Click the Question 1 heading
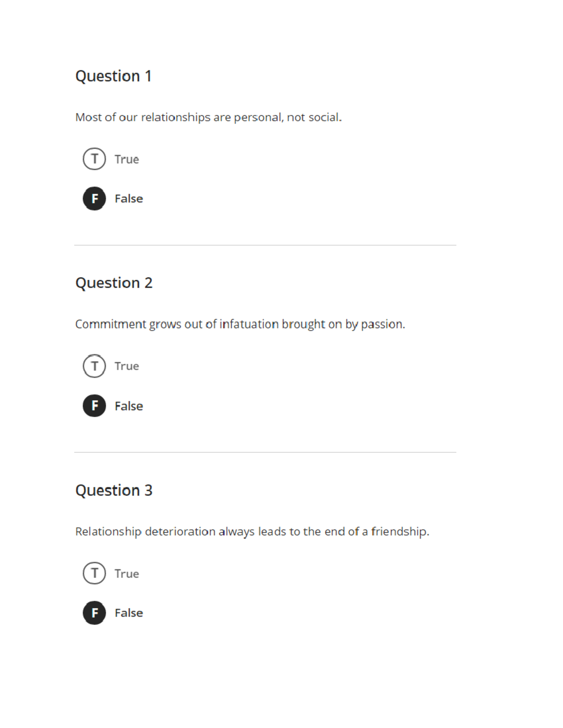Image resolution: width=563 pixels, height=728 pixels. 114,76
